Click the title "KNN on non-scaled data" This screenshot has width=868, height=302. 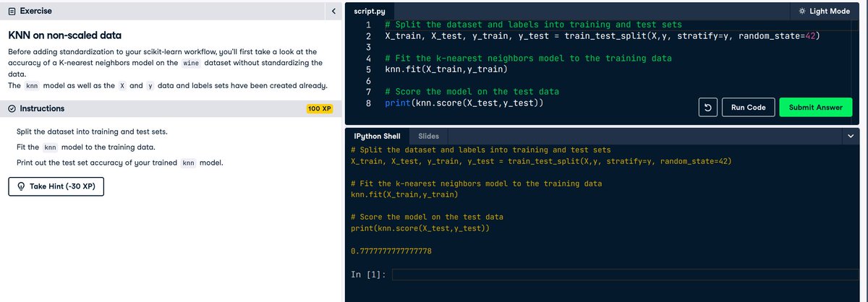pos(65,35)
